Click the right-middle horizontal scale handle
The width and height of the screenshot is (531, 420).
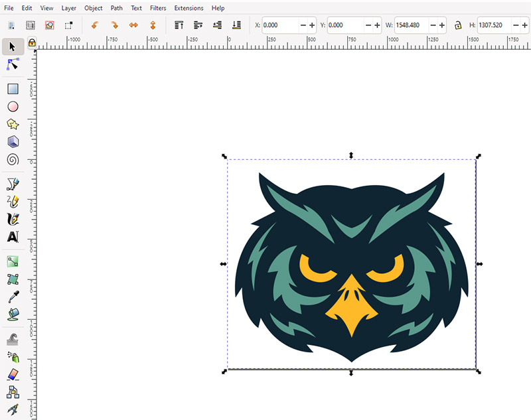tap(479, 264)
